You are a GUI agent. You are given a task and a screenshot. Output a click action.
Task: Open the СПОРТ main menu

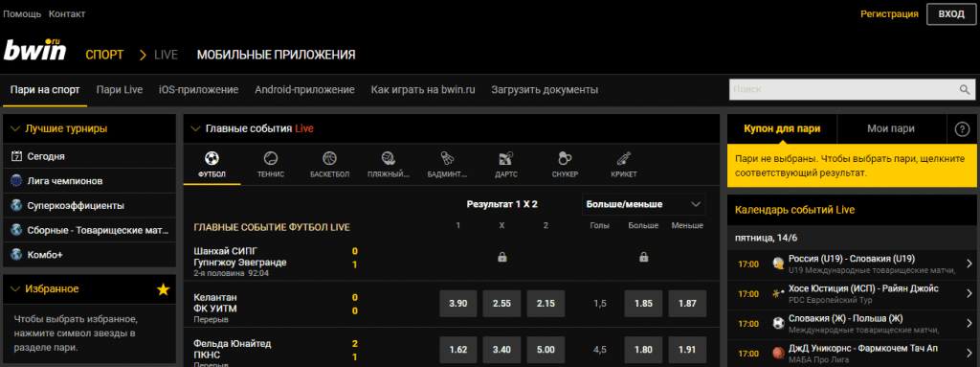104,56
